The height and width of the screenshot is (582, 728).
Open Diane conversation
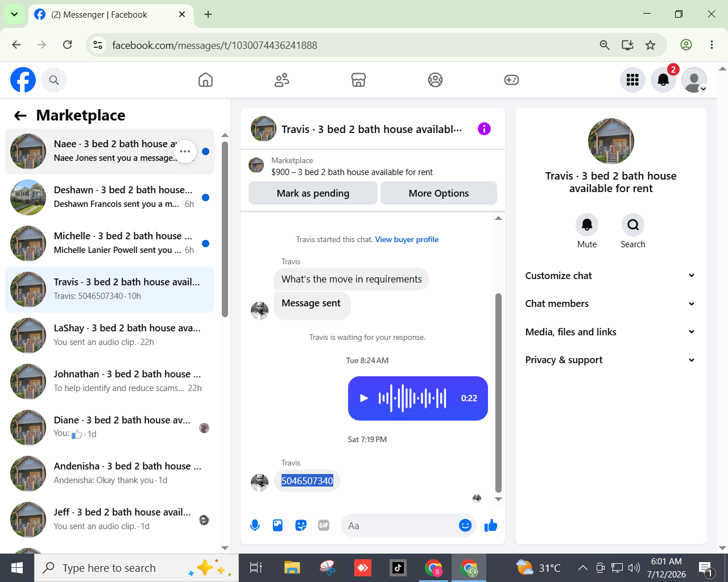110,427
